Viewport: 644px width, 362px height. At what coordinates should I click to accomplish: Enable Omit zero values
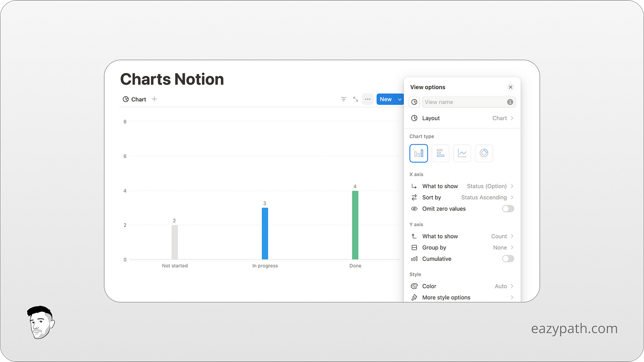pos(508,209)
